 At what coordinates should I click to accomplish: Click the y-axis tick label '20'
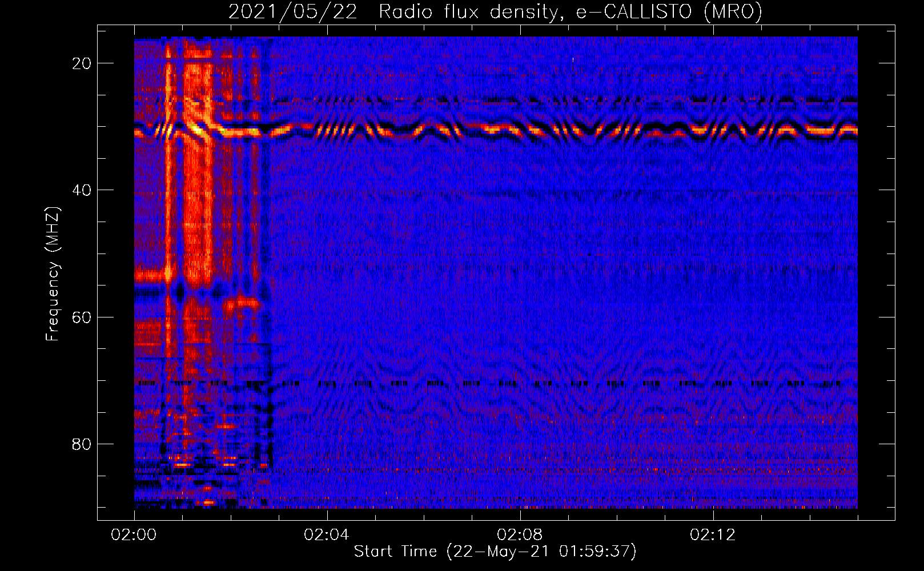tap(82, 63)
